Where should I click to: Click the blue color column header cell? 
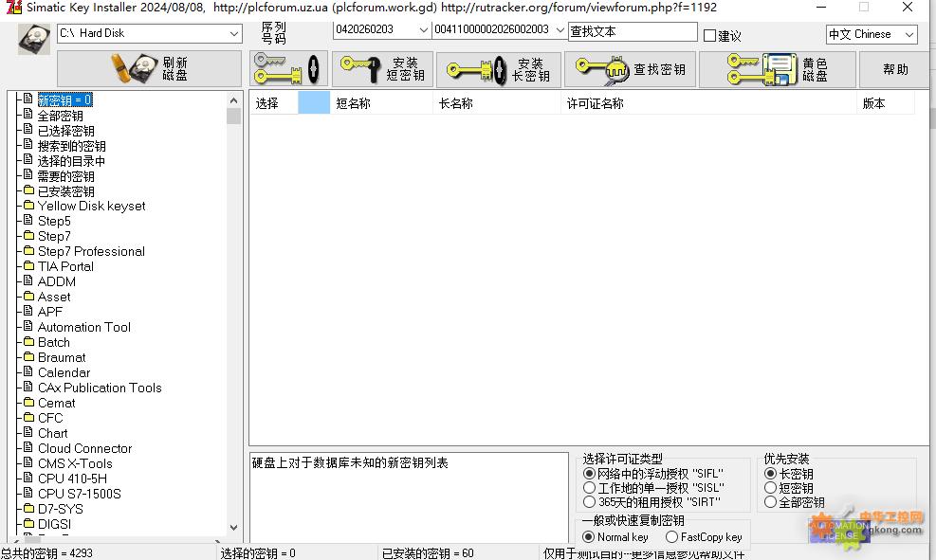314,103
